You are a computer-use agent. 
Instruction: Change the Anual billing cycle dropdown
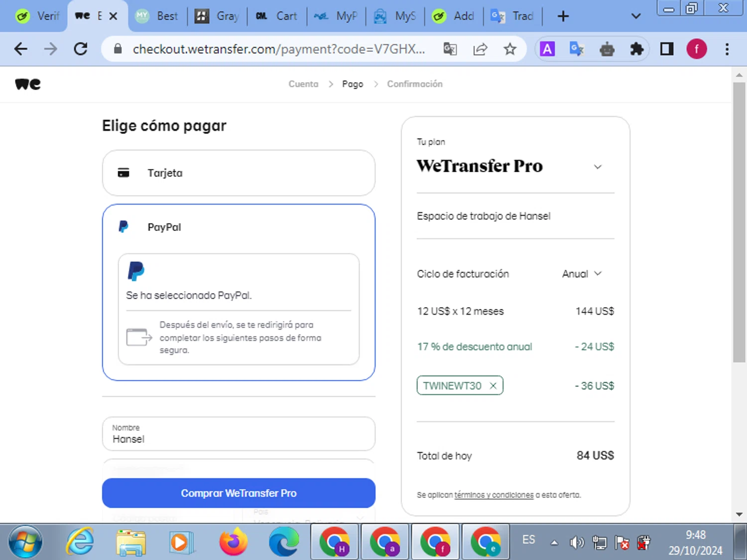coord(582,274)
